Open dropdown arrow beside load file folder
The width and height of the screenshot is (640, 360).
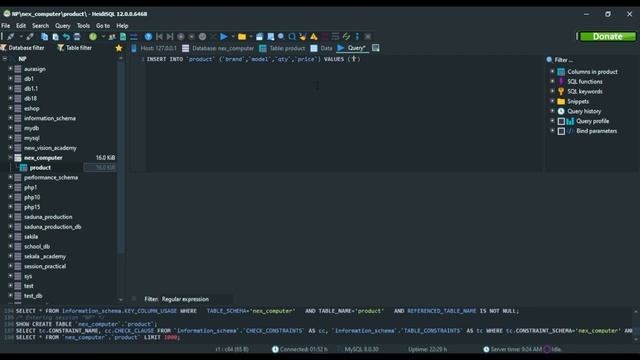click(x=251, y=37)
